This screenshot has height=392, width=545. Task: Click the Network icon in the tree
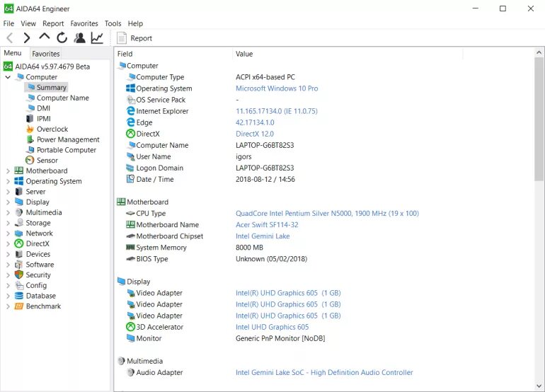(19, 234)
